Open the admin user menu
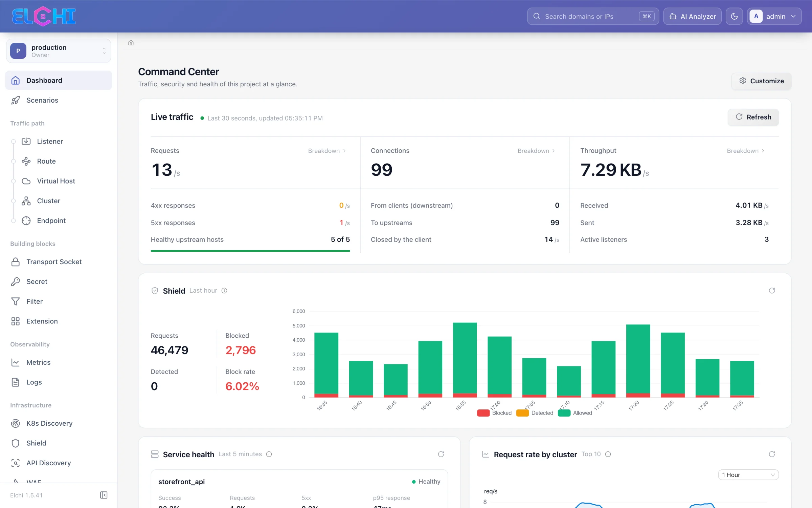 point(774,16)
